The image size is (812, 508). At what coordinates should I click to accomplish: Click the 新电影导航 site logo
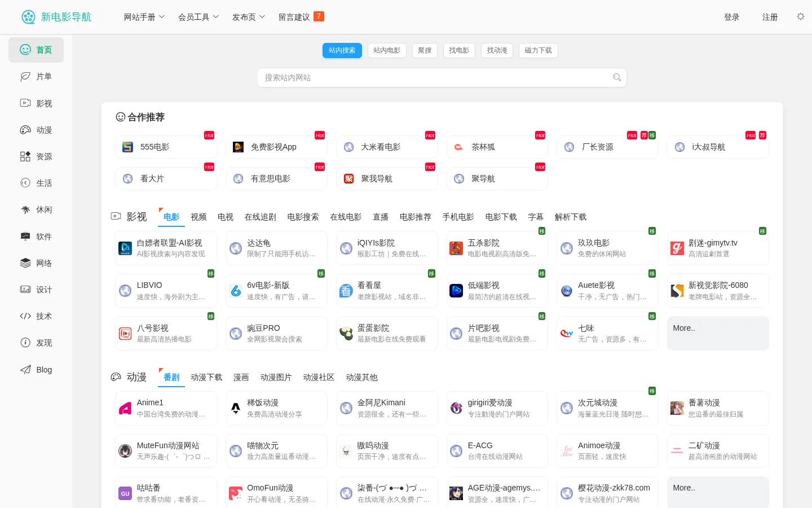point(56,17)
